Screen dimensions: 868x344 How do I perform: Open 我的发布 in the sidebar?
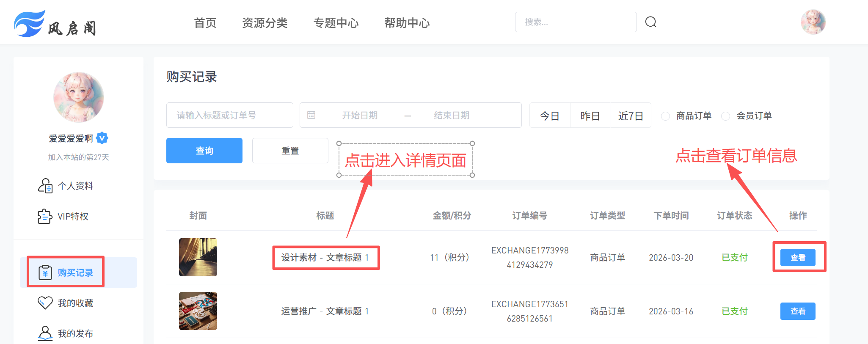pos(75,333)
